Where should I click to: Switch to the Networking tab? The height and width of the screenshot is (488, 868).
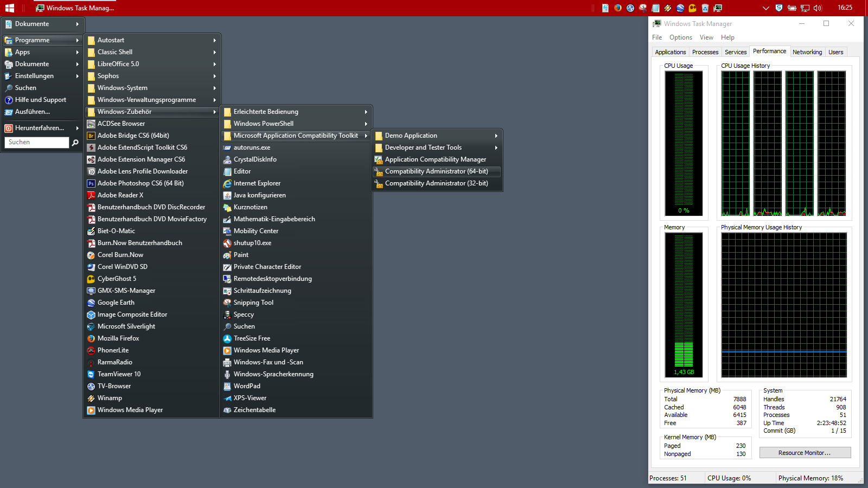pos(807,52)
